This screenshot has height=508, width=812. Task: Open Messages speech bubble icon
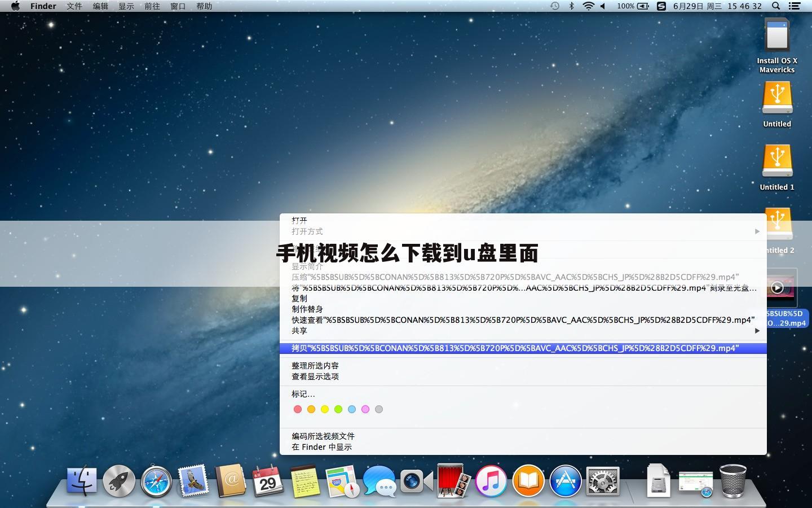379,481
